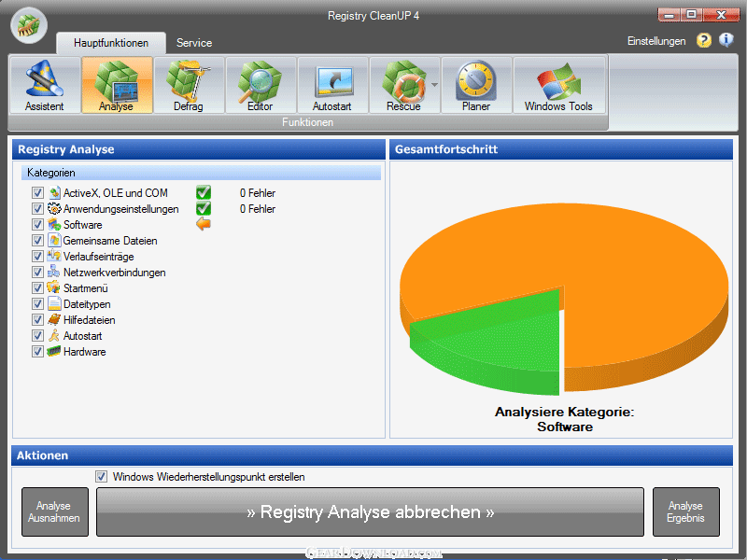747x560 pixels.
Task: Click the Hilfedateien book icon
Action: (54, 319)
